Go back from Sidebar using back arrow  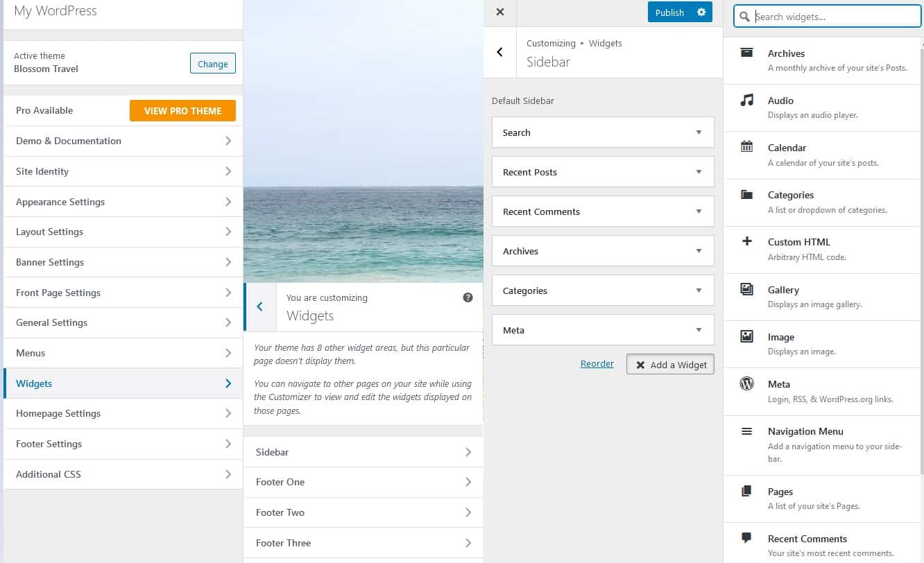[x=499, y=52]
